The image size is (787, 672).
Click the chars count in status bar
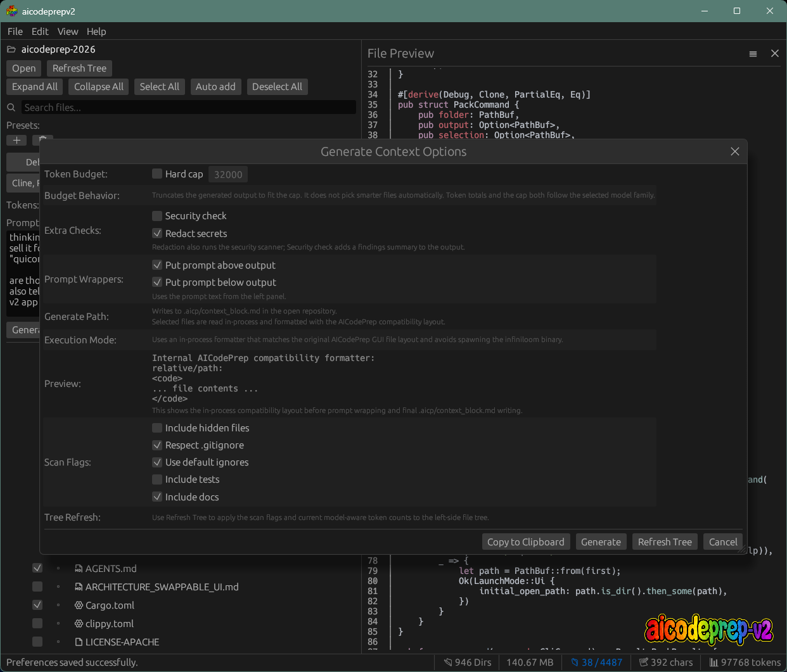tap(666, 662)
